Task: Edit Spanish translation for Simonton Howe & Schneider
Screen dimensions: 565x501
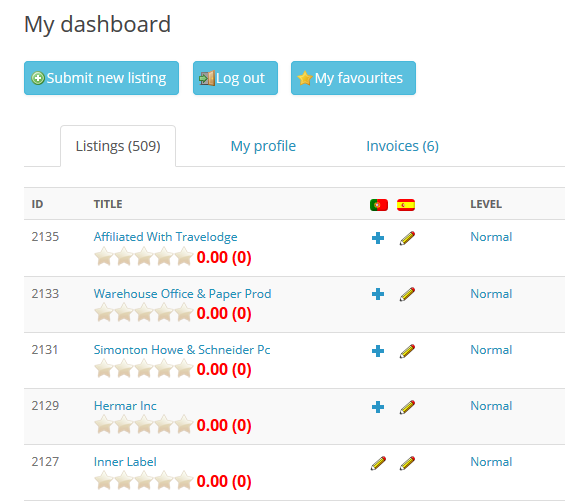Action: click(x=407, y=351)
